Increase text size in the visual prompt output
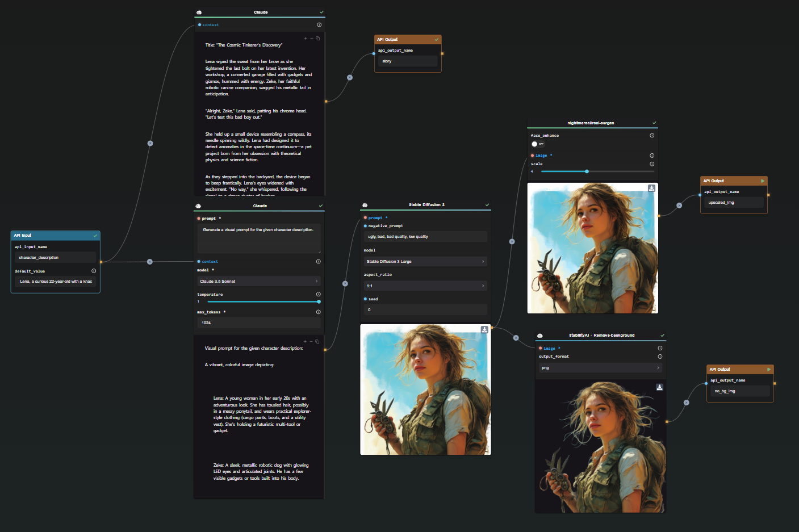This screenshot has height=532, width=799. click(x=305, y=342)
